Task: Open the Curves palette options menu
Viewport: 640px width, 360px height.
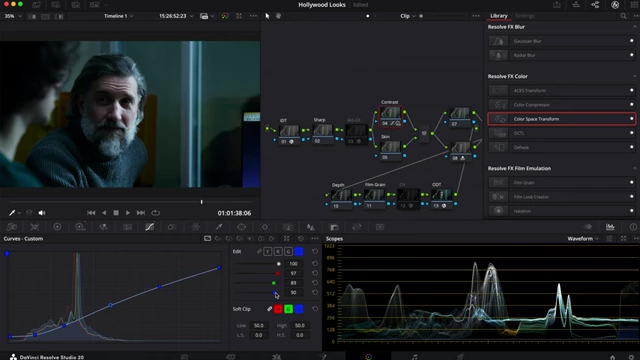Action: 315,239
